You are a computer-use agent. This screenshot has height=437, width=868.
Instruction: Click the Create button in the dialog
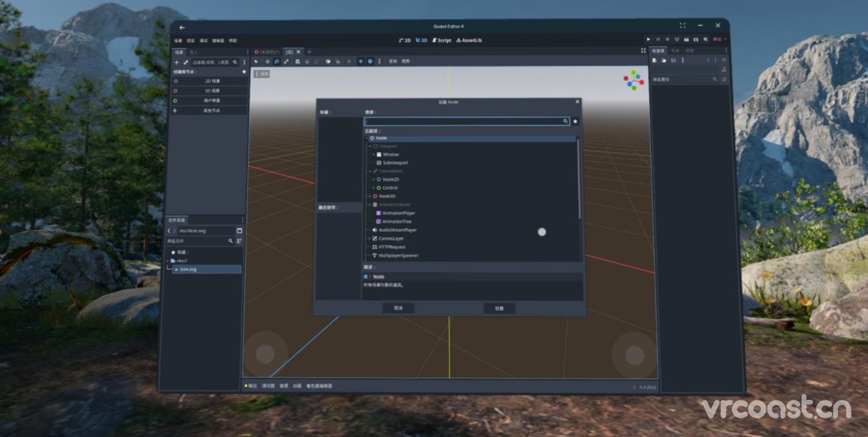[x=499, y=308]
